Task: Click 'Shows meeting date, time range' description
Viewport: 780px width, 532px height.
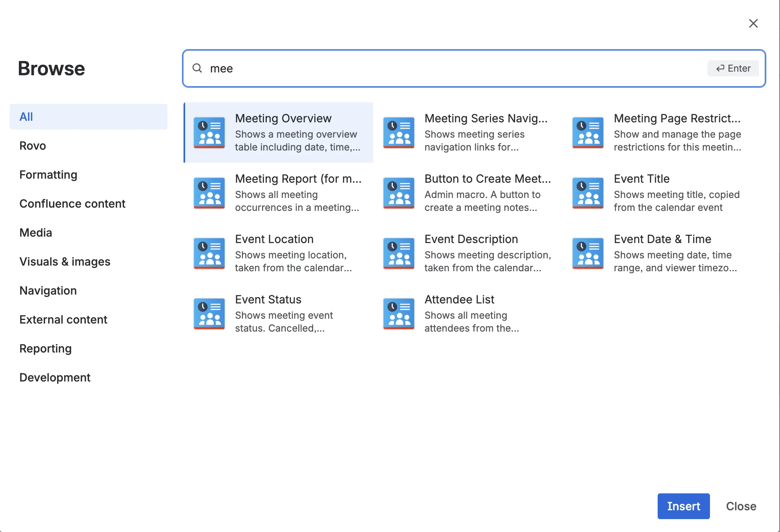Action: pos(675,261)
